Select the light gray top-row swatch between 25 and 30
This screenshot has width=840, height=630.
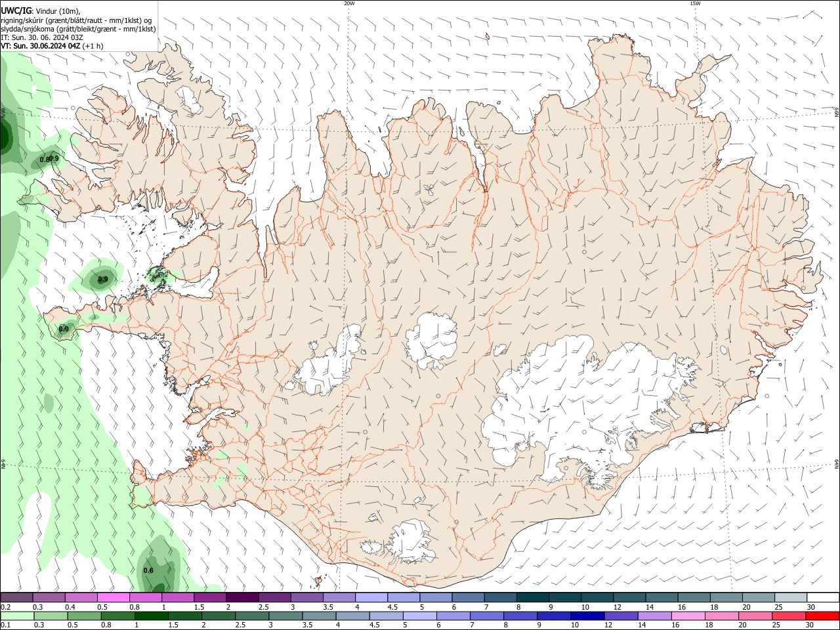791,597
